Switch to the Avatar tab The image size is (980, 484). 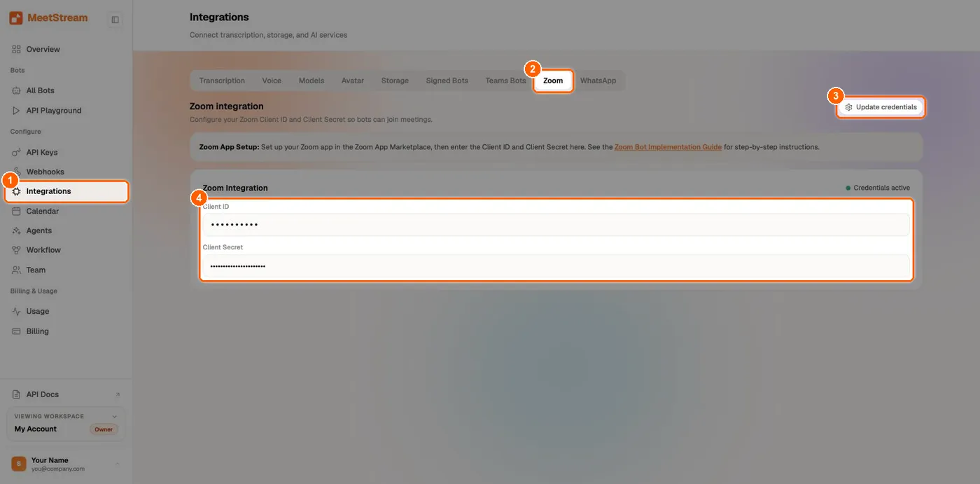click(353, 81)
